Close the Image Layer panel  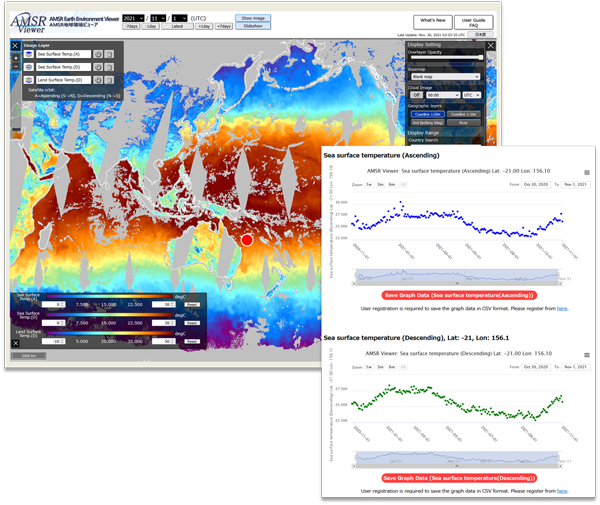pos(15,46)
